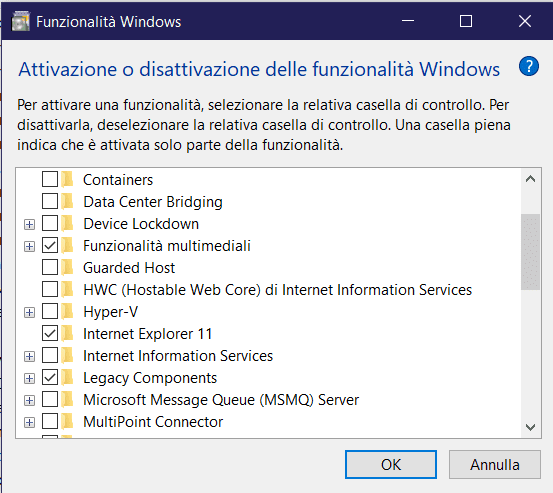553x493 pixels.
Task: Expand the Legacy Components node
Action: pyautogui.click(x=29, y=378)
